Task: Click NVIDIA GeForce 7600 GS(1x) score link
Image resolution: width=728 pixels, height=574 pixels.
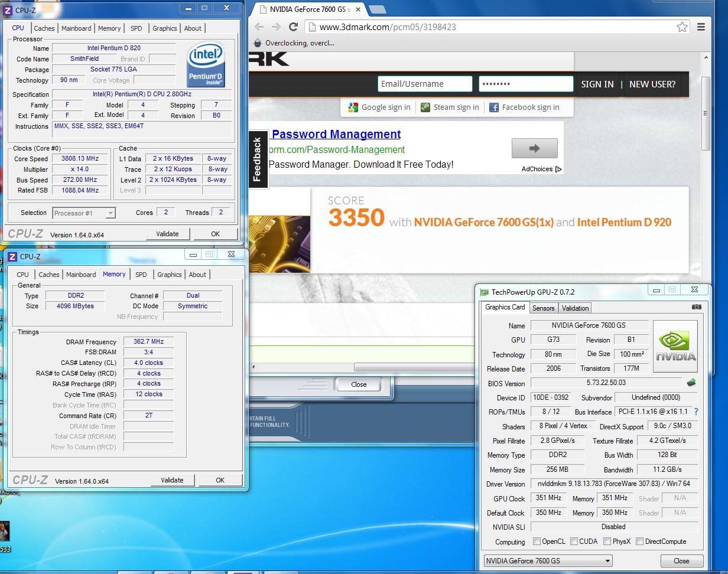Action: tap(483, 223)
